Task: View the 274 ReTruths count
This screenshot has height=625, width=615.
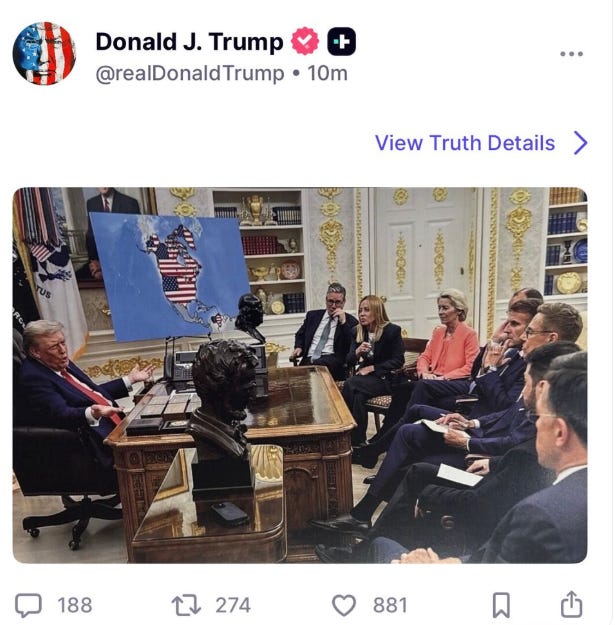Action: [x=233, y=605]
